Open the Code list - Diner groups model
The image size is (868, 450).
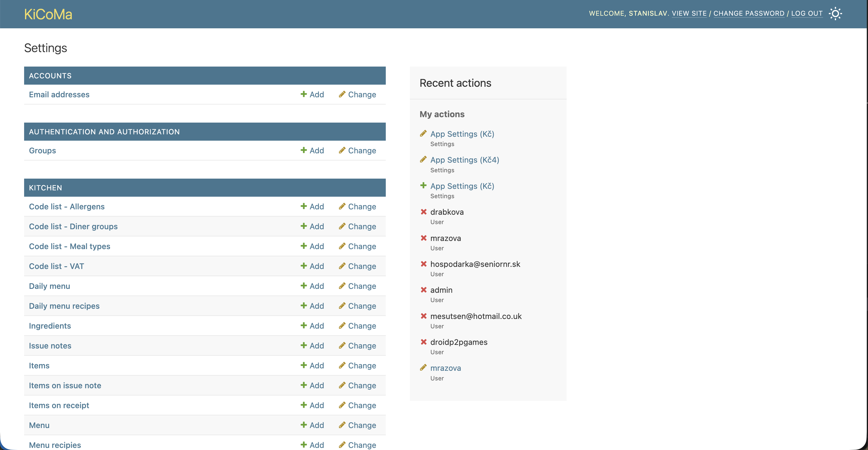(x=73, y=226)
